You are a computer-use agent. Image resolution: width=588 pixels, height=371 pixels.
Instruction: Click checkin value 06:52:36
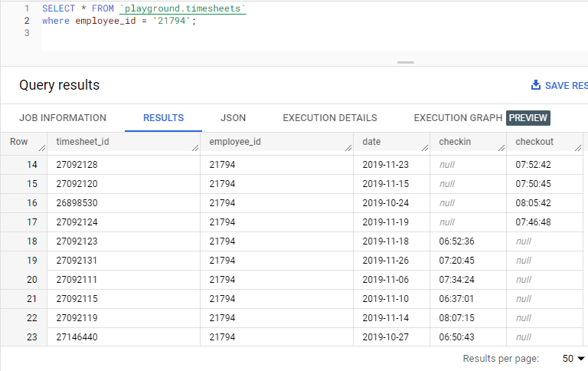click(x=457, y=241)
